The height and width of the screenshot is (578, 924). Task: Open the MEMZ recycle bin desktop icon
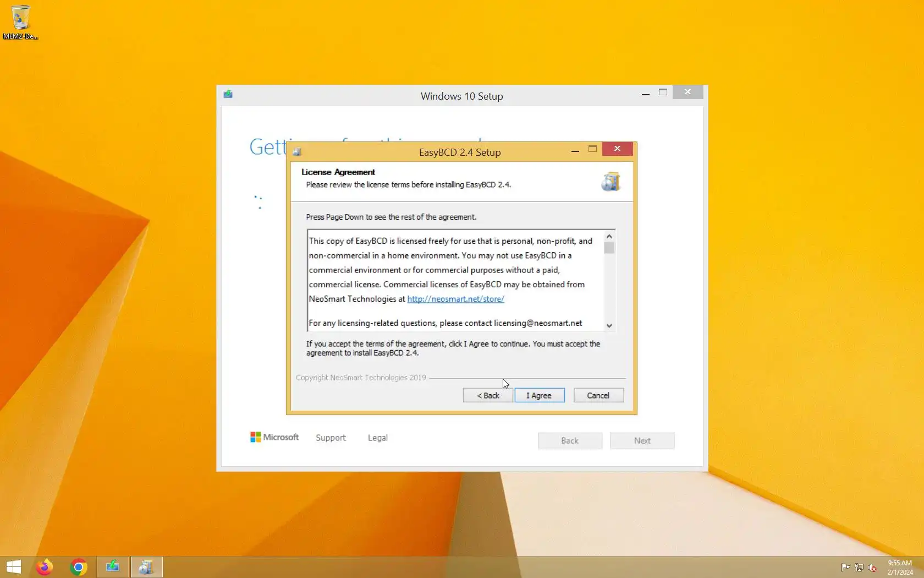20,22
